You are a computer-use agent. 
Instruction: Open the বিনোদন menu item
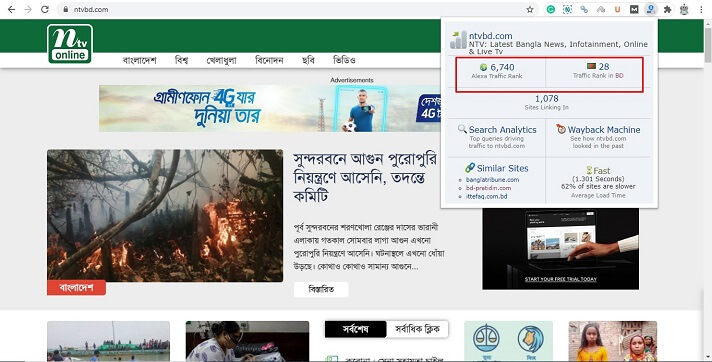[x=269, y=60]
